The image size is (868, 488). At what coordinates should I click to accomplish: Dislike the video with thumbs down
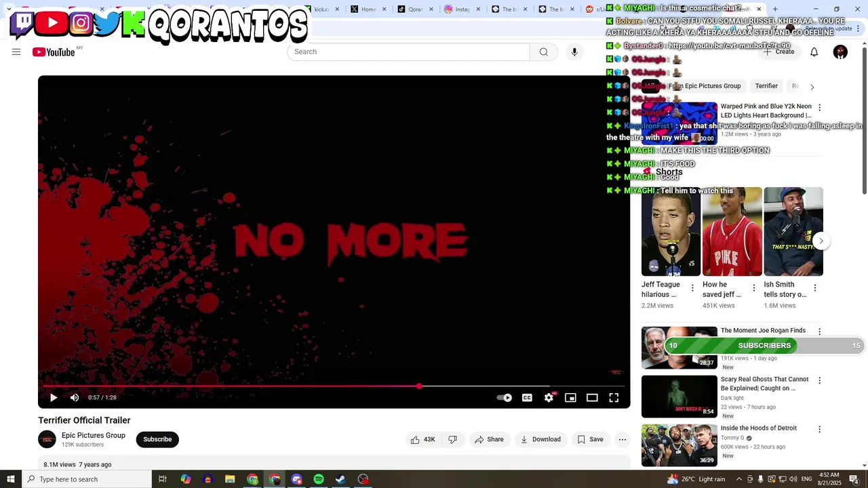point(452,439)
